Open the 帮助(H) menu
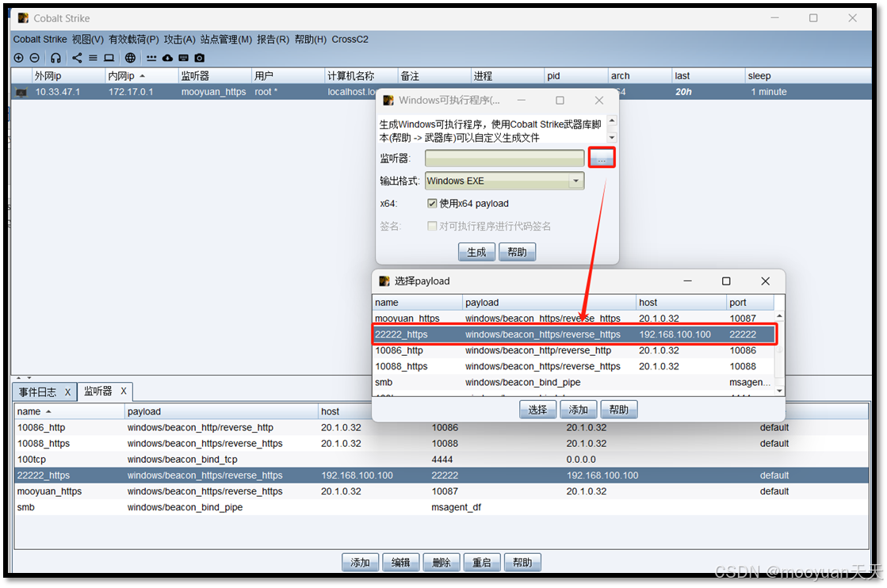Viewport: 887px width, 588px height. click(311, 39)
